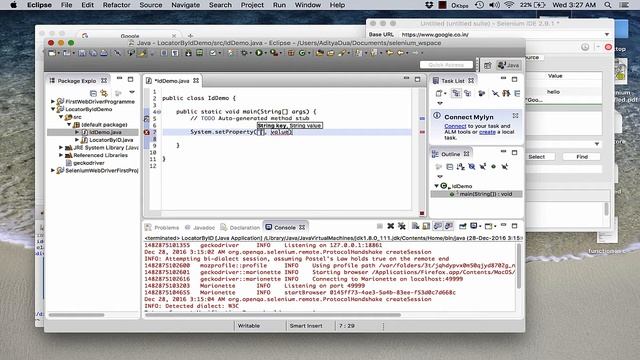Toggle Scroll Lock in Console toolbar
The image size is (640, 360).
point(426,226)
